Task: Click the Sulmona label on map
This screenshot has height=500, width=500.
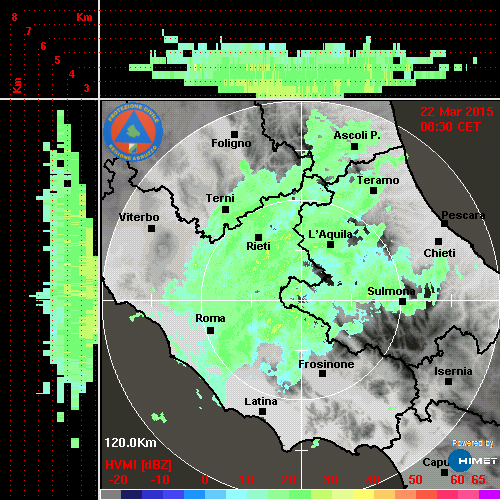Action: (x=391, y=291)
